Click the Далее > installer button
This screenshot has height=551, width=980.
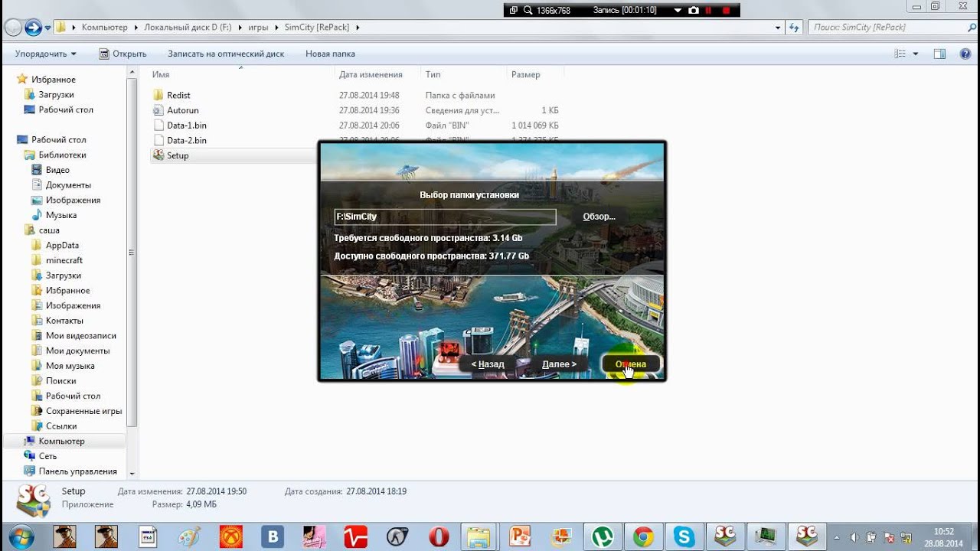(x=559, y=364)
